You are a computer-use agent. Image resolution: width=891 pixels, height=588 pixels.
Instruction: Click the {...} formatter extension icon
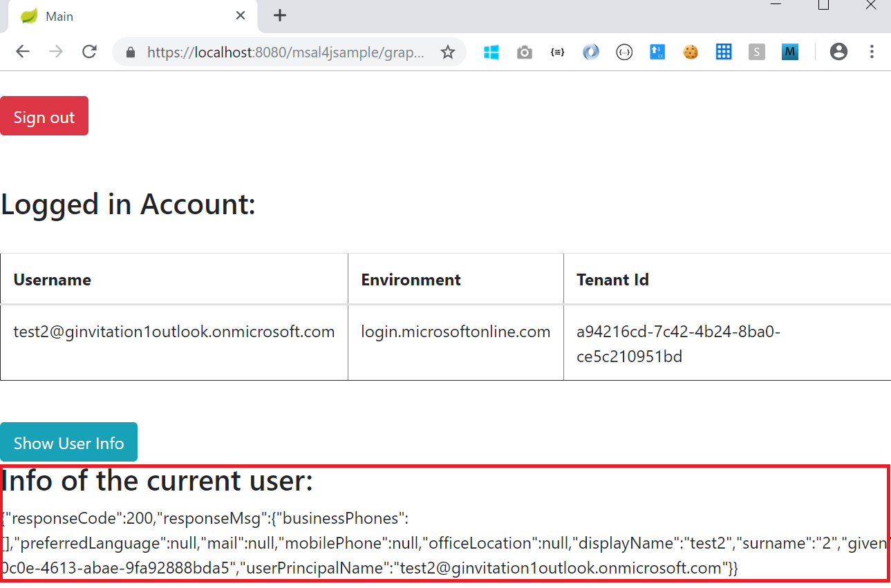(624, 51)
